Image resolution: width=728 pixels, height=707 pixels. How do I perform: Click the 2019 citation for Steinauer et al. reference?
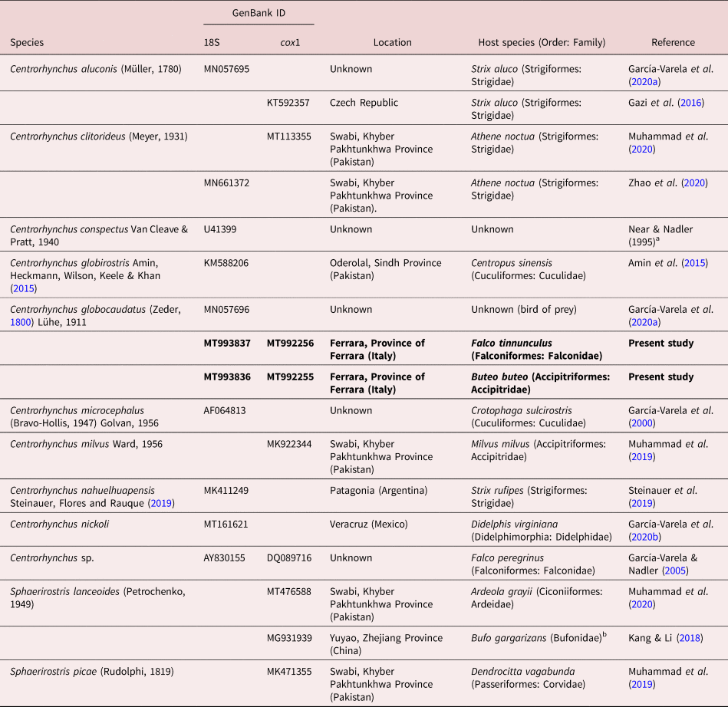click(642, 504)
